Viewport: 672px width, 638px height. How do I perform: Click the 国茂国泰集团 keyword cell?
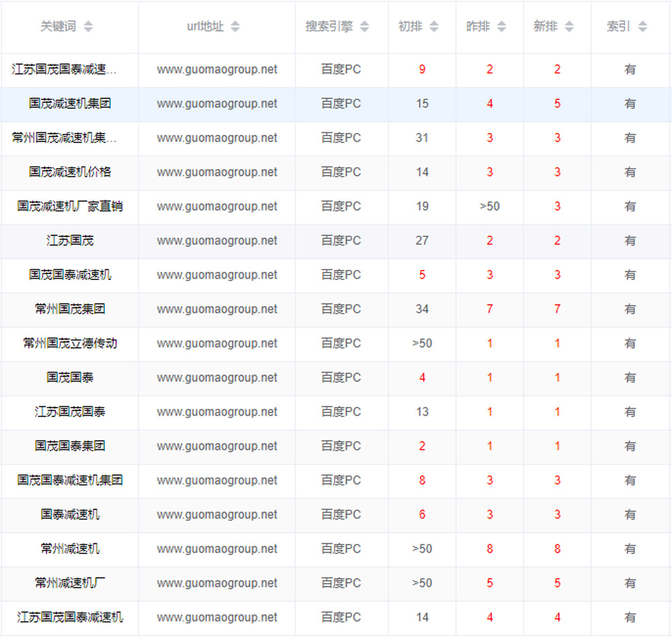pyautogui.click(x=70, y=446)
